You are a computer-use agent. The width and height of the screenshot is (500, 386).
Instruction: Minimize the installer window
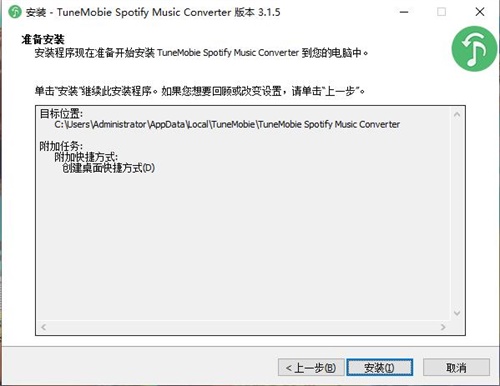[404, 12]
